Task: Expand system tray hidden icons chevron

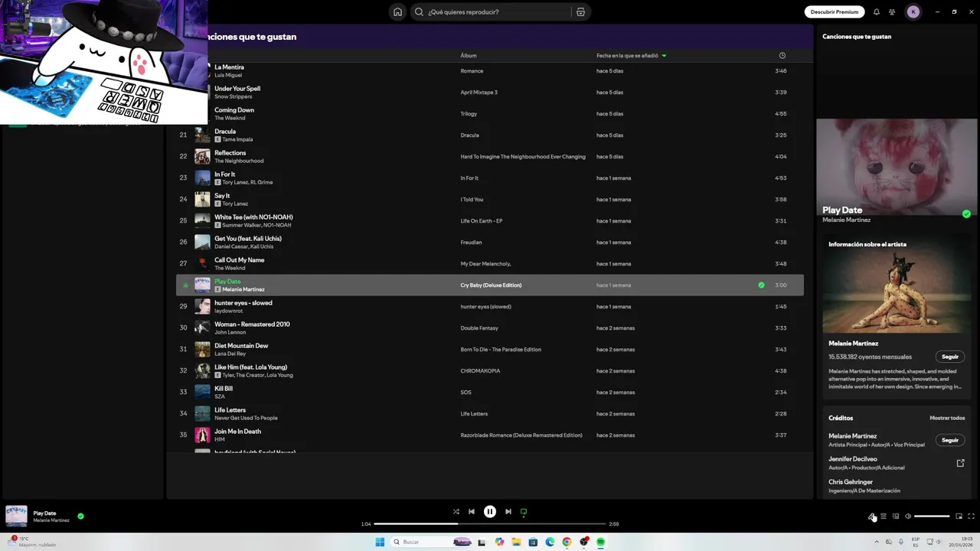Action: click(877, 542)
